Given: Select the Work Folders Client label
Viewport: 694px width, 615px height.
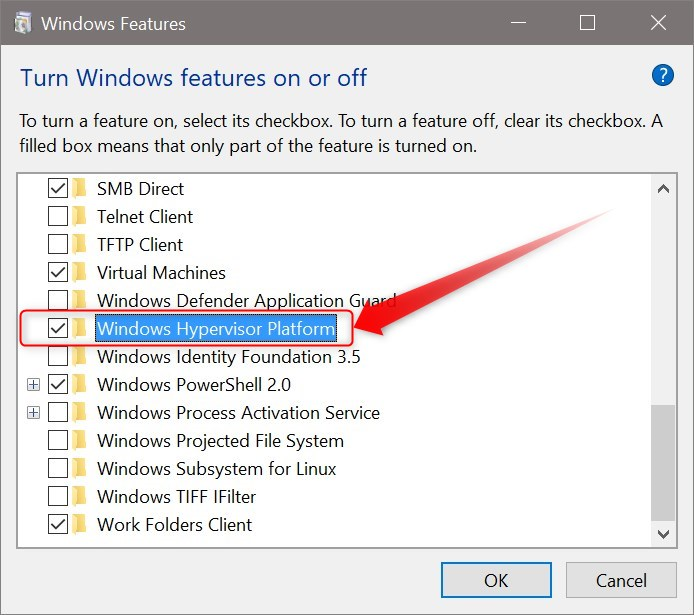Looking at the screenshot, I should tap(174, 525).
